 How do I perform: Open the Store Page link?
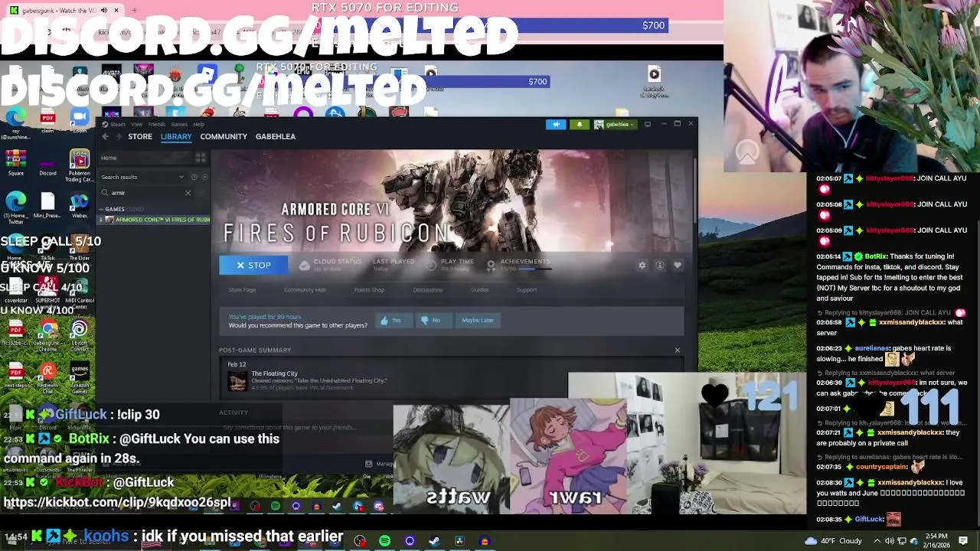242,290
